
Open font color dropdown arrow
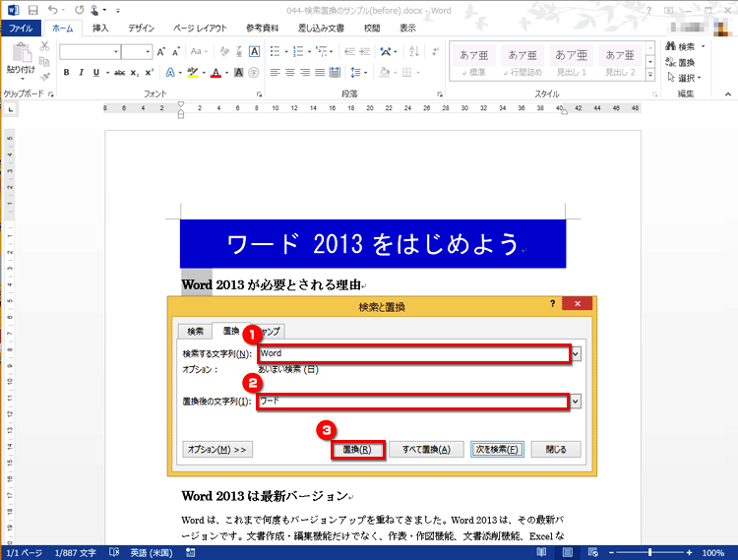click(227, 73)
